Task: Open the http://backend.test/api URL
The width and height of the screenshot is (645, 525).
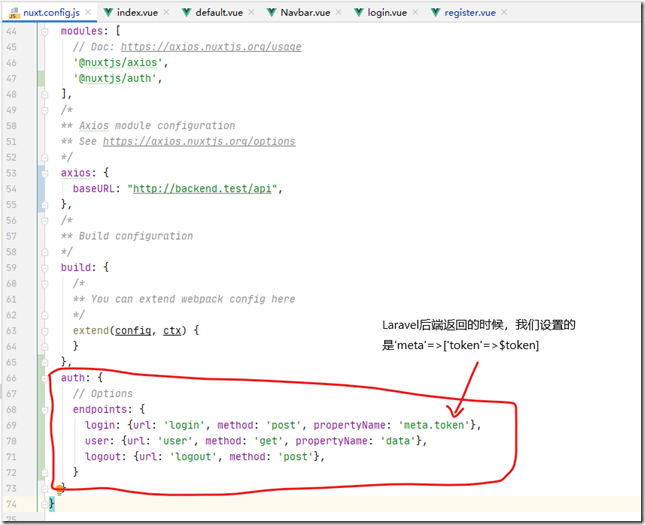Action: pyautogui.click(x=202, y=189)
